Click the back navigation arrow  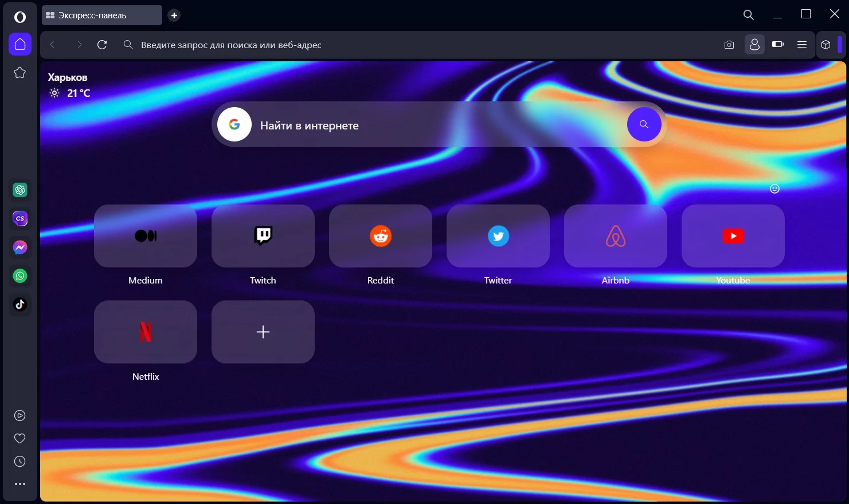(52, 45)
